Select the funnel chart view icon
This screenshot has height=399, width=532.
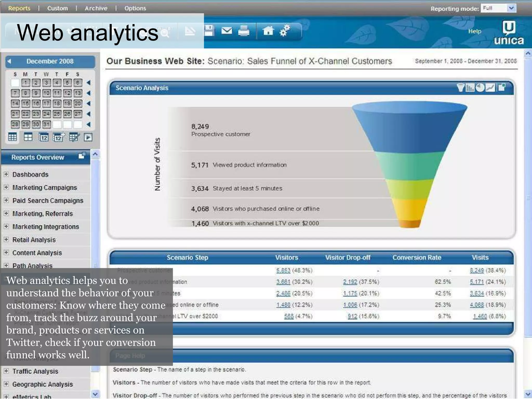[461, 88]
